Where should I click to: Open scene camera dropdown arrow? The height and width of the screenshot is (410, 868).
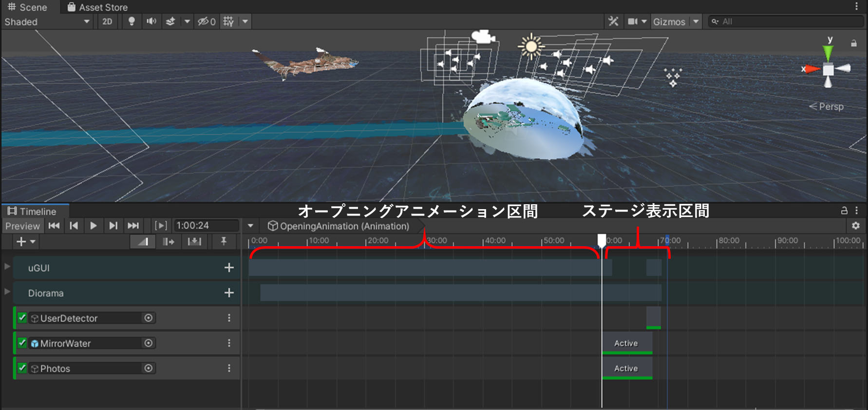[x=644, y=21]
